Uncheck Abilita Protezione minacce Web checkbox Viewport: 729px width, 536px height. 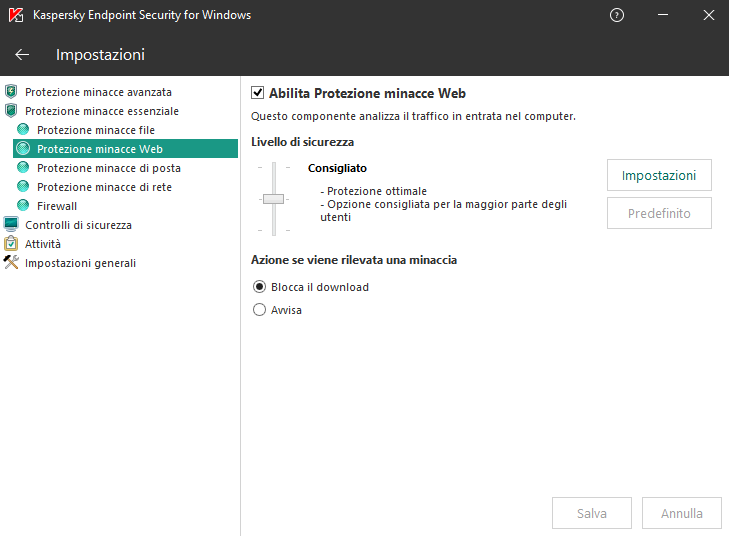(258, 93)
